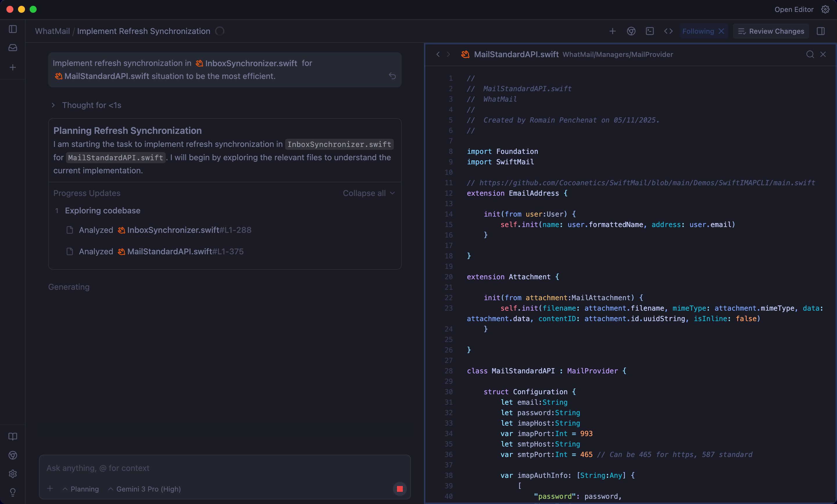This screenshot has height=504, width=837.
Task: Stop generation with the red stop button
Action: [400, 489]
